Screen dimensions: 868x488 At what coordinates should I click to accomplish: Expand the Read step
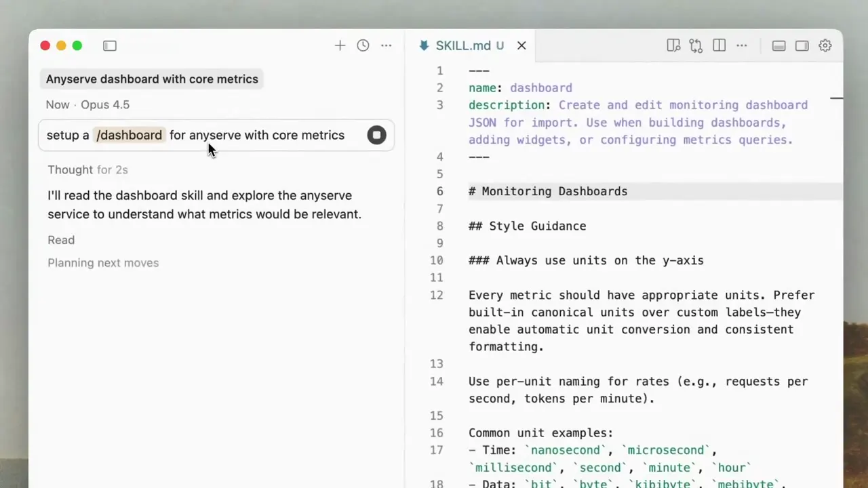(x=61, y=240)
